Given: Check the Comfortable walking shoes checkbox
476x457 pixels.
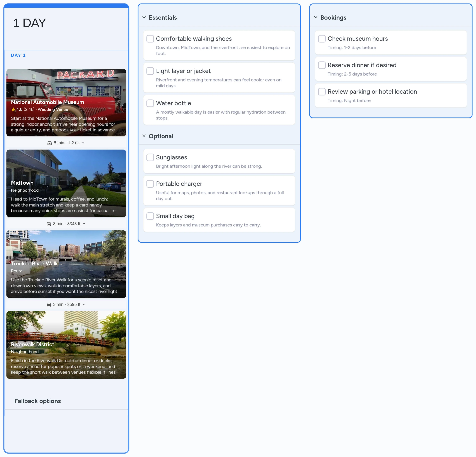Looking at the screenshot, I should click(150, 39).
